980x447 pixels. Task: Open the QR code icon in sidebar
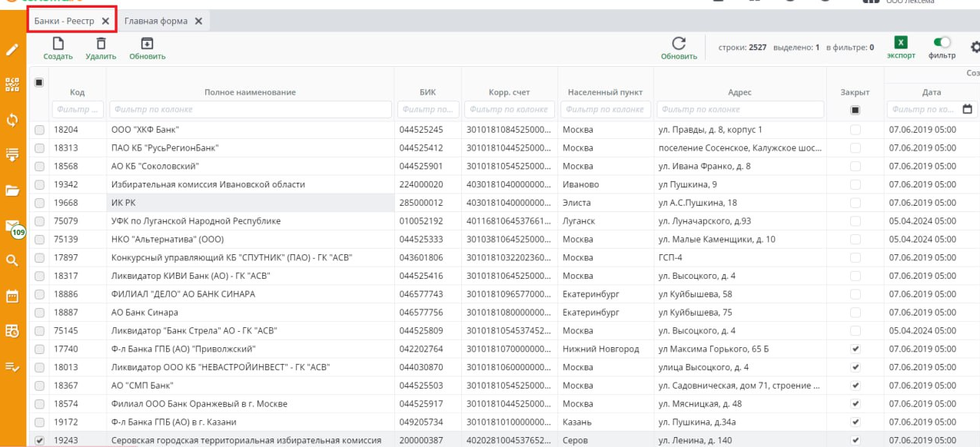(x=12, y=84)
